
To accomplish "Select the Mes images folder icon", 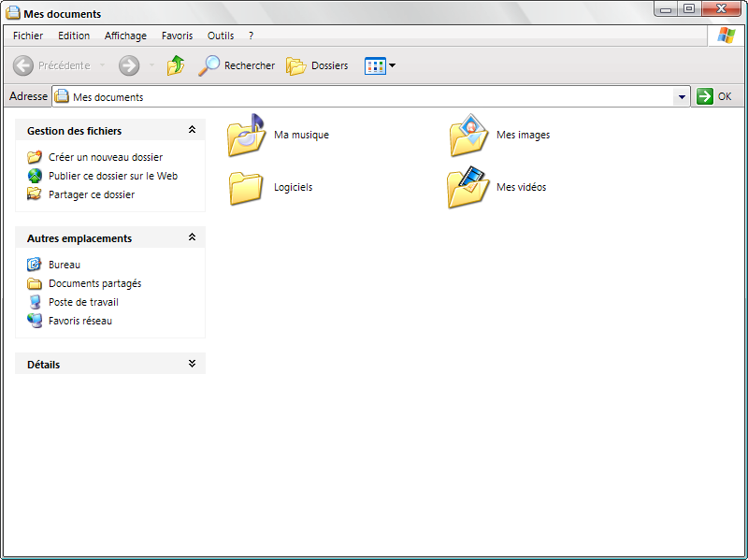I will click(x=468, y=135).
